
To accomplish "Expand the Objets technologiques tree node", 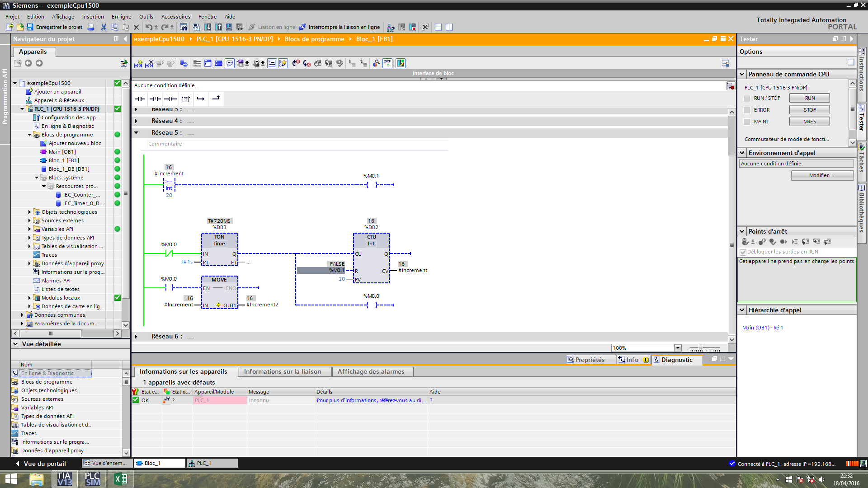I will point(29,212).
